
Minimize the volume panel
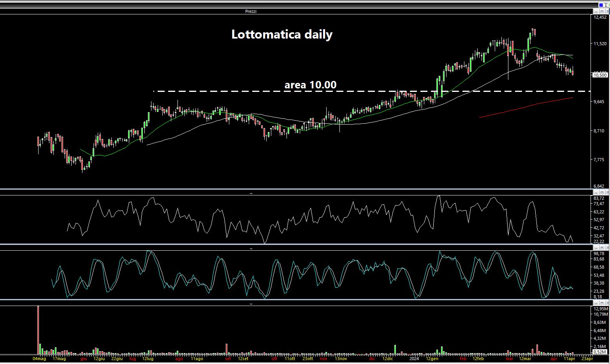click(x=596, y=302)
